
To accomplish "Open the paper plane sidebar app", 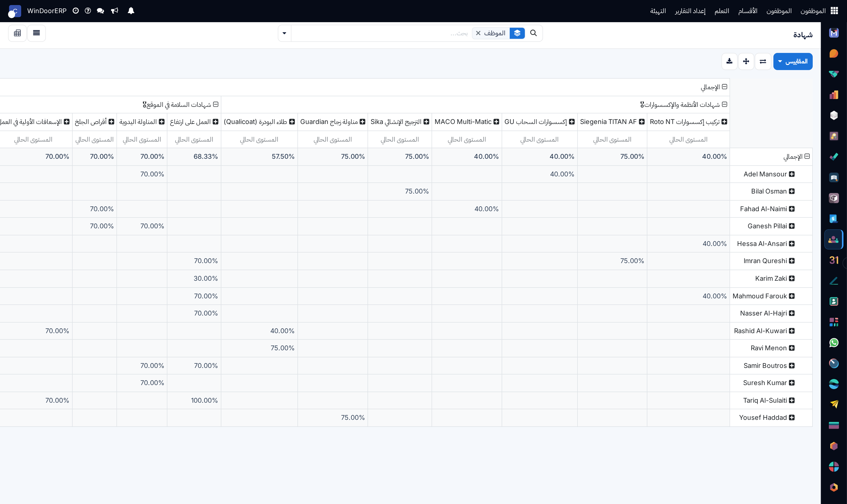I will click(x=834, y=404).
